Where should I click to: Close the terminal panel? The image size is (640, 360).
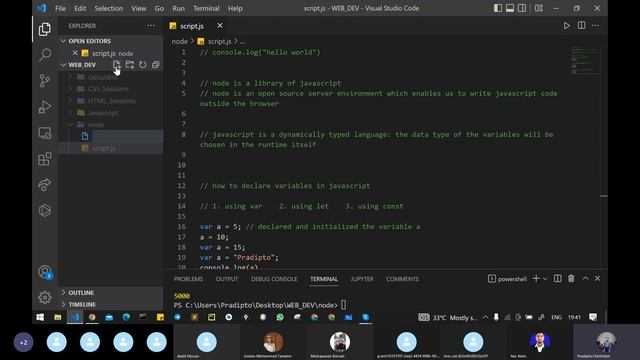point(598,279)
